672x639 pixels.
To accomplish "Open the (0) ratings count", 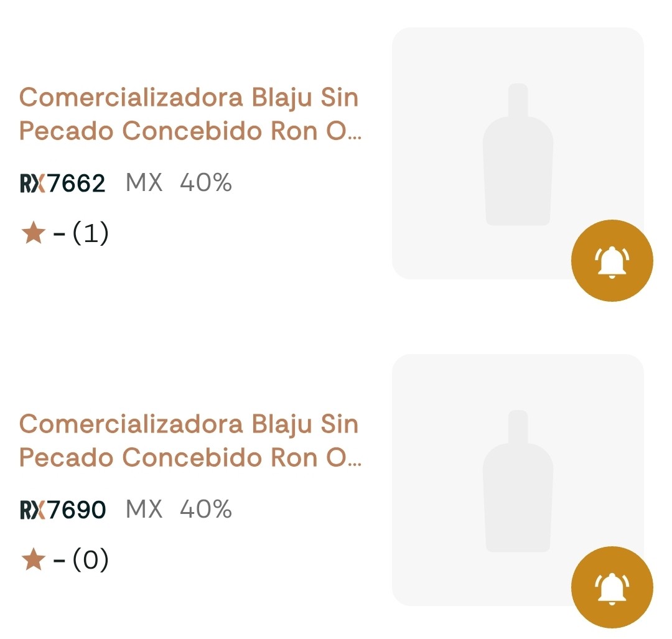I will point(91,561).
